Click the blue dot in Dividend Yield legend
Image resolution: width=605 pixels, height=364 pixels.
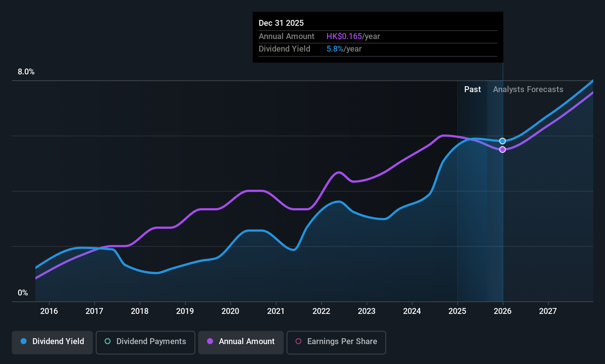coord(24,342)
